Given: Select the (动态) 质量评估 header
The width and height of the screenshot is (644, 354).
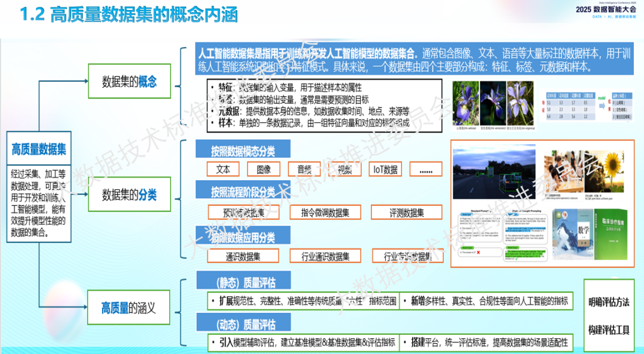Looking at the screenshot, I should click(244, 323).
